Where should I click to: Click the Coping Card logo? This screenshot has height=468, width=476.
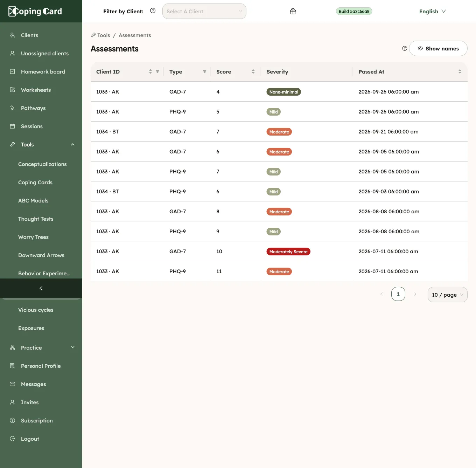point(35,11)
